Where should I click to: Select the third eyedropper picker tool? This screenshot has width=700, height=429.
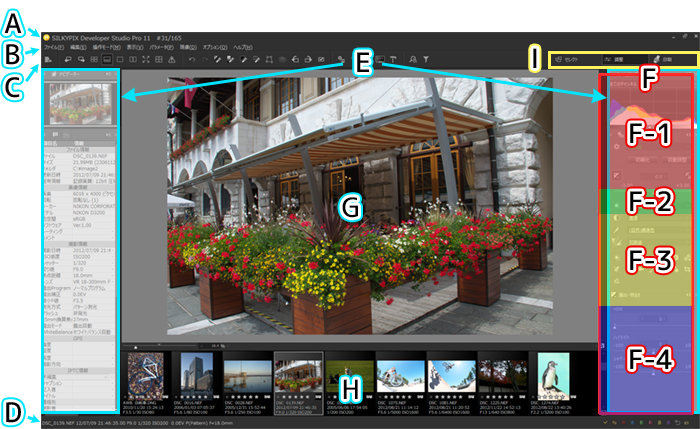pos(243,59)
